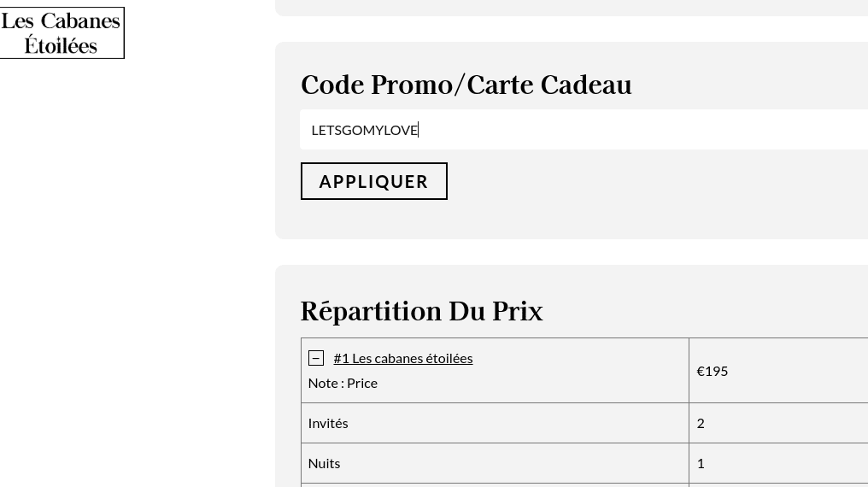The image size is (868, 487).
Task: Click the Les Cabanes Étoilées logo
Action: pos(62,32)
